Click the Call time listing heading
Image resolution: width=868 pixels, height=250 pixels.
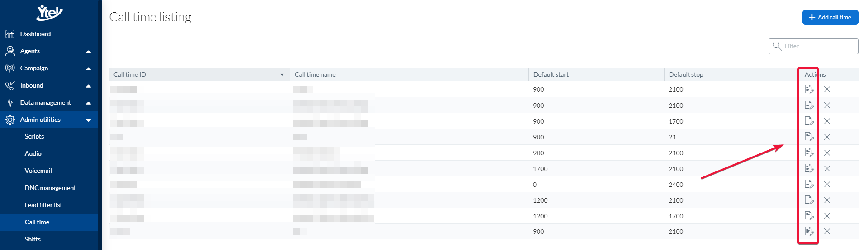point(150,17)
